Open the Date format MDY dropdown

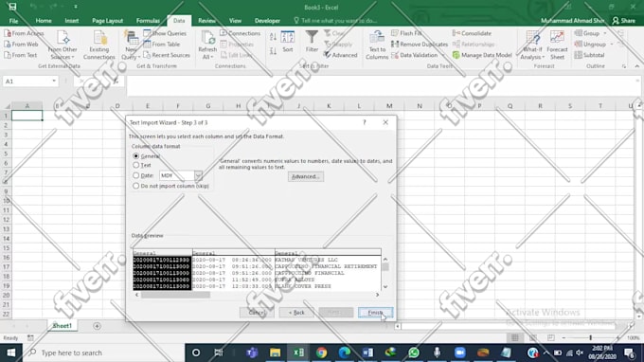click(198, 175)
